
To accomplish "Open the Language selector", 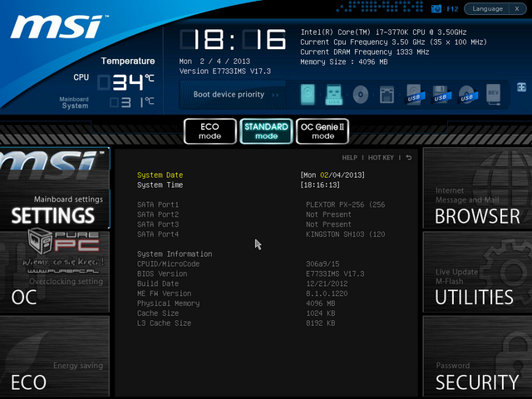I will tap(487, 9).
